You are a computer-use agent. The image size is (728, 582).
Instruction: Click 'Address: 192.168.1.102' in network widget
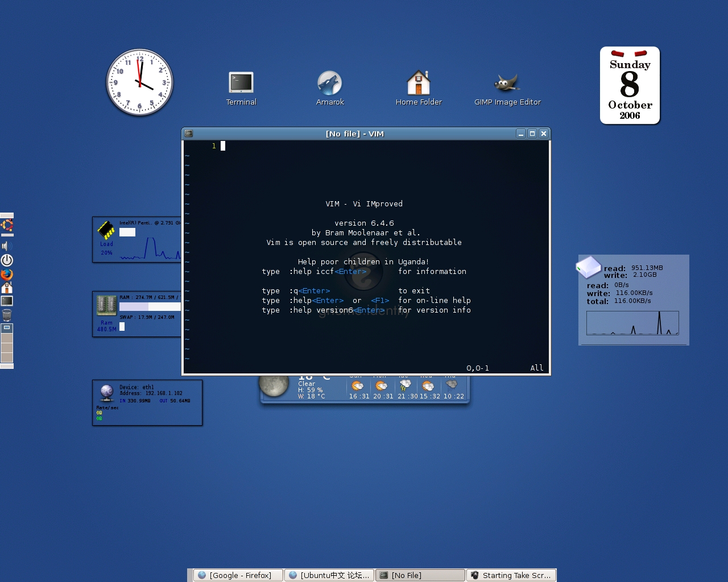151,393
